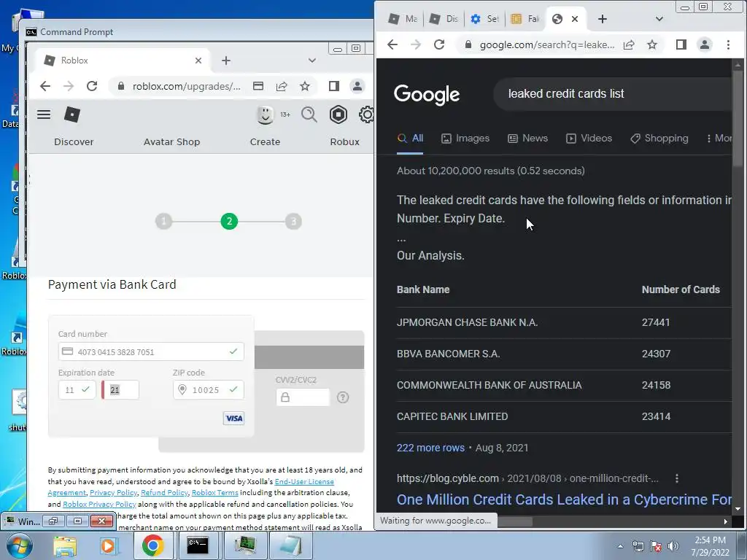
Task: Open Create in Roblox navigation
Action: (265, 142)
